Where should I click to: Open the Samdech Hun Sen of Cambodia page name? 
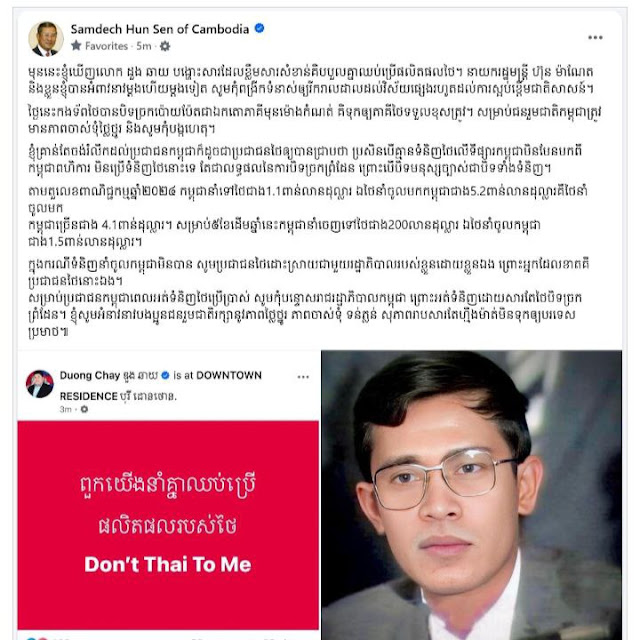click(x=160, y=29)
